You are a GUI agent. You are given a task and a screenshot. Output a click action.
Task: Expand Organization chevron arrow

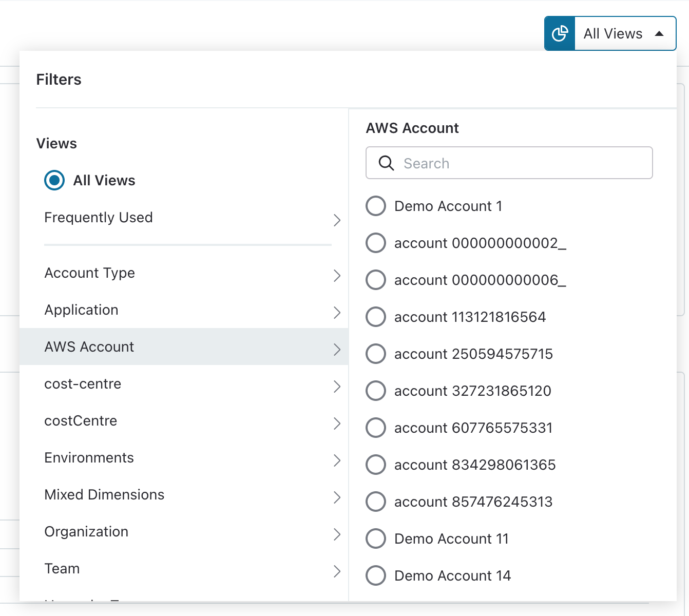click(337, 534)
